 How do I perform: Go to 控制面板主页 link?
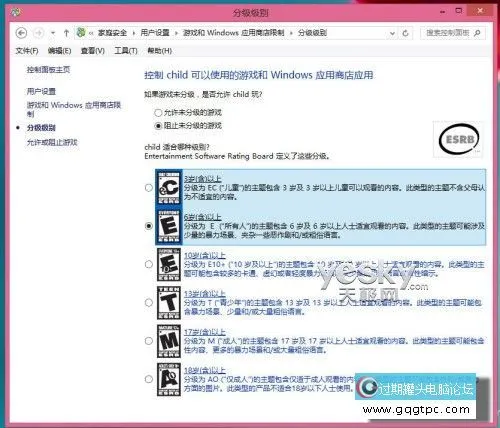coord(48,70)
